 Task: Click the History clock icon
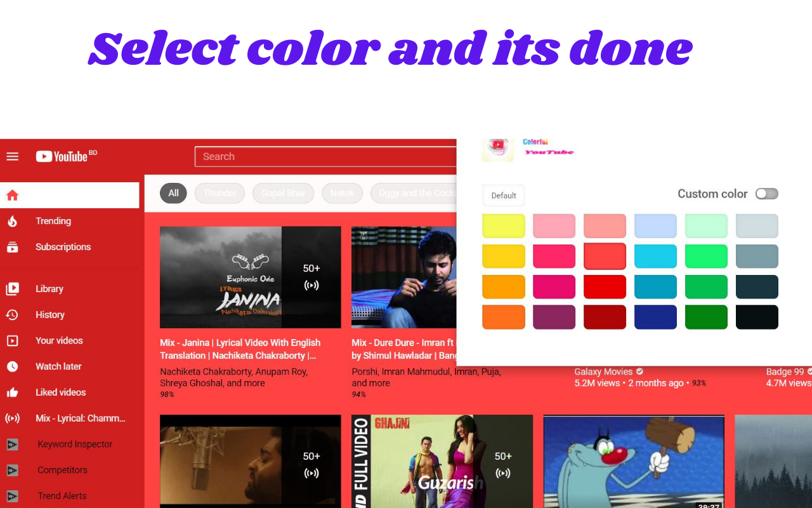coord(13,315)
